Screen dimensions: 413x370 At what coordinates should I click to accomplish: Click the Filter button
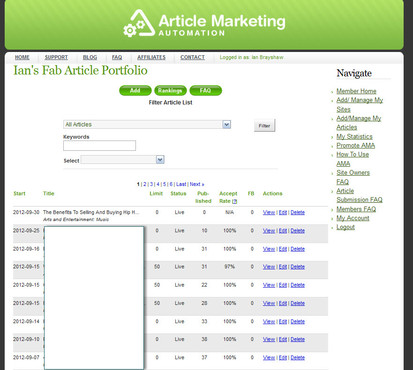coord(264,126)
